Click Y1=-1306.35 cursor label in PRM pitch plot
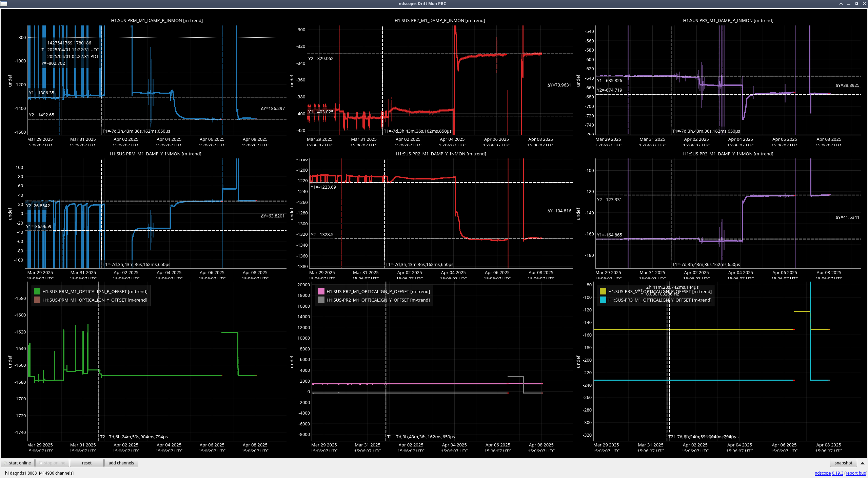Image resolution: width=868 pixels, height=478 pixels. [x=41, y=93]
